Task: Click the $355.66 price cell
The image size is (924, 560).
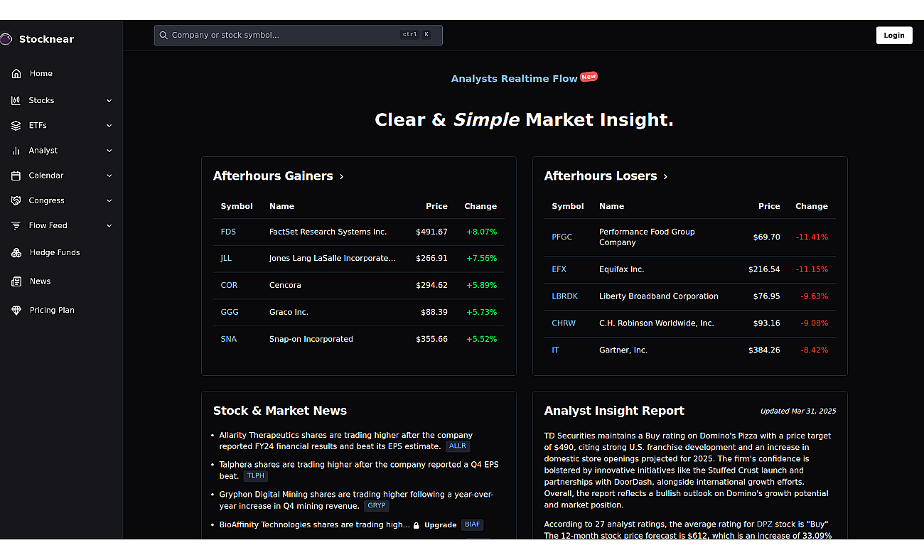Action: tap(432, 339)
